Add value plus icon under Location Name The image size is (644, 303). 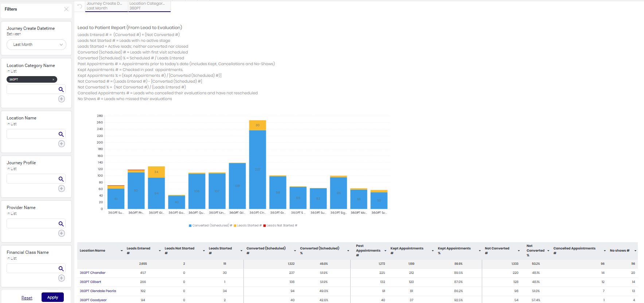(62, 144)
